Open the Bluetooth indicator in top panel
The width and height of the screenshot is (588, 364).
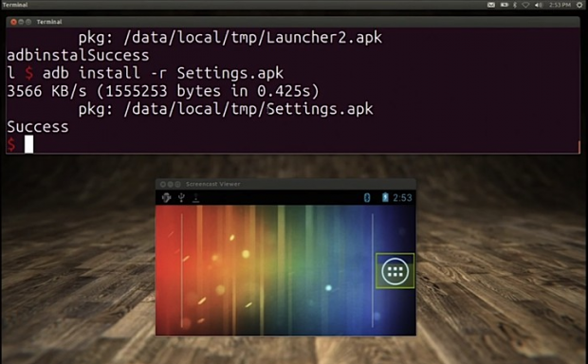pyautogui.click(x=515, y=5)
